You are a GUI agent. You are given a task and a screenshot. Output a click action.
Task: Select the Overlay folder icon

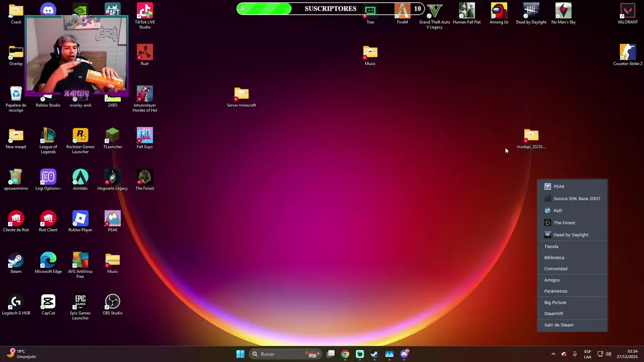[16, 55]
